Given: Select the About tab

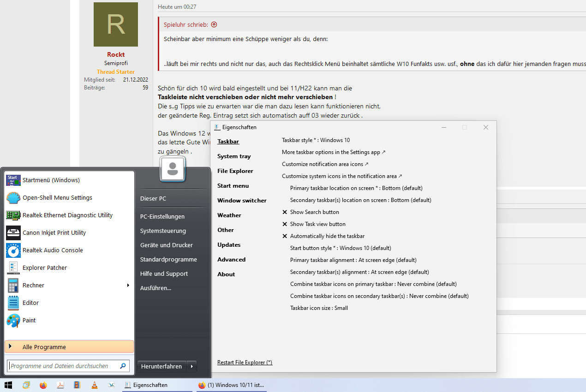Looking at the screenshot, I should tap(226, 274).
